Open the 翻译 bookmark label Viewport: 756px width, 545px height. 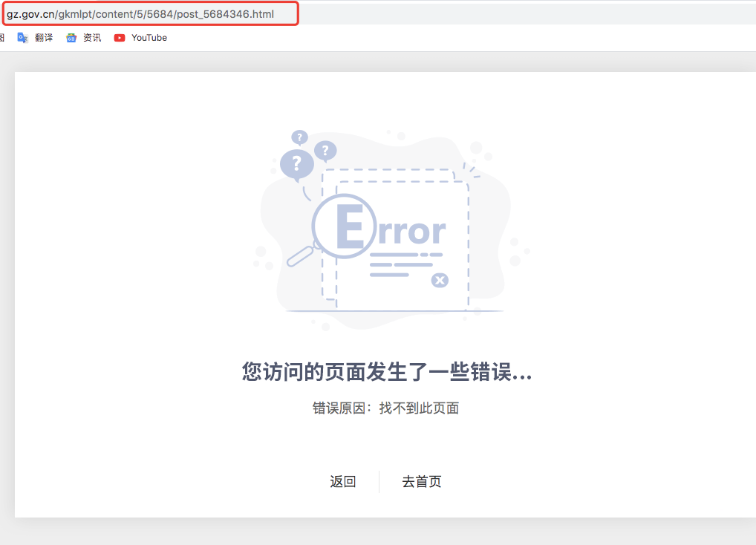click(44, 38)
